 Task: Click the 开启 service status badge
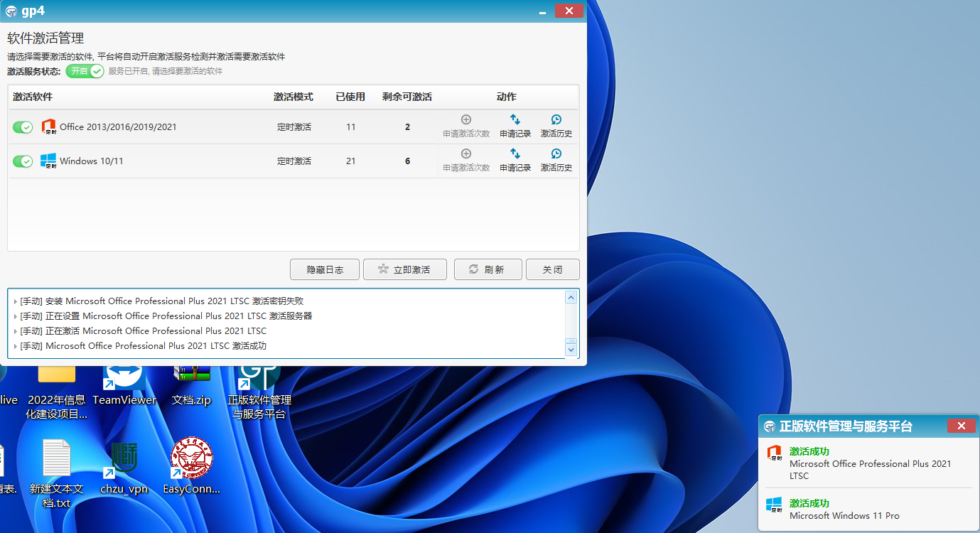[x=84, y=71]
